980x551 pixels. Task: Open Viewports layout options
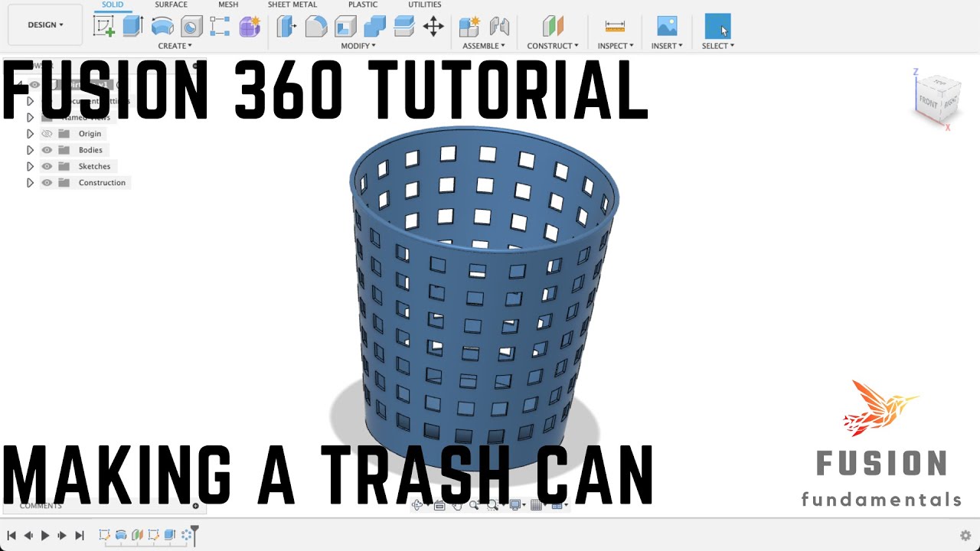559,505
